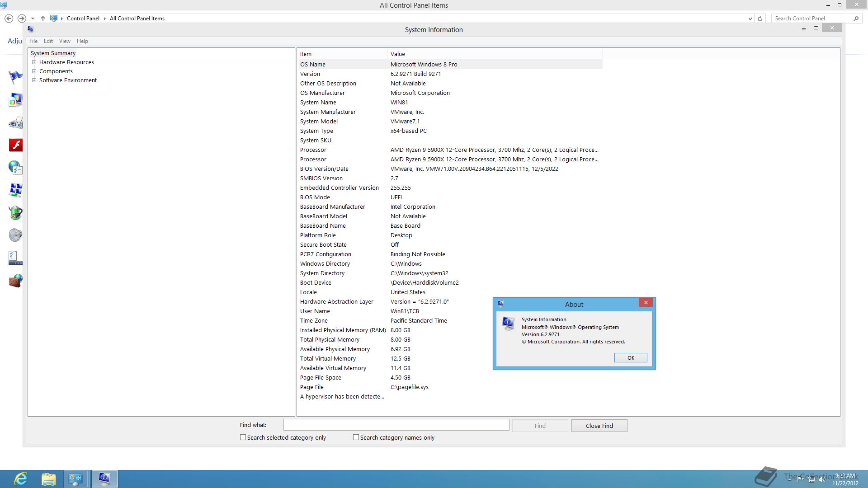868x488 pixels.
Task: Select the Boot Device row
Action: pos(450,282)
